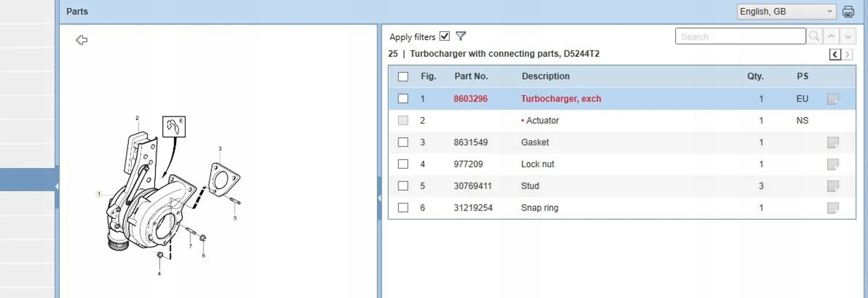Click part number 8603296

point(470,99)
